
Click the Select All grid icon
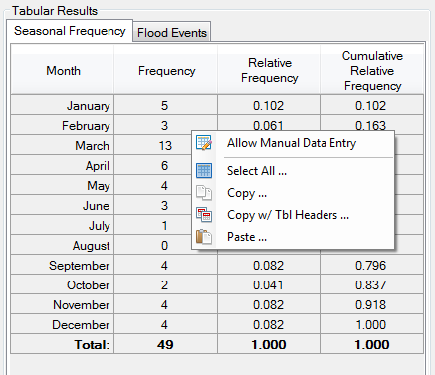pyautogui.click(x=204, y=171)
